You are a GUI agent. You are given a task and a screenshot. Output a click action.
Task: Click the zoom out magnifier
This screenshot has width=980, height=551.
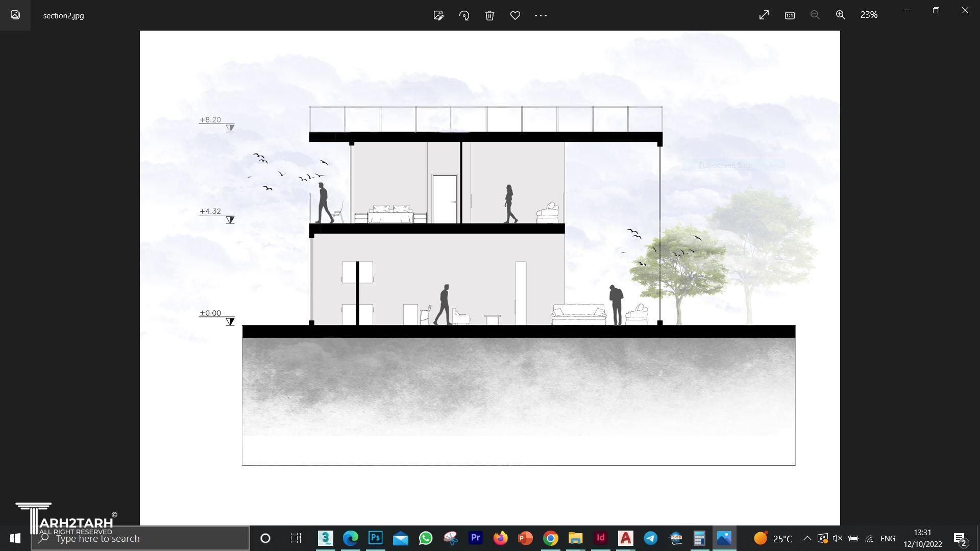point(815,15)
